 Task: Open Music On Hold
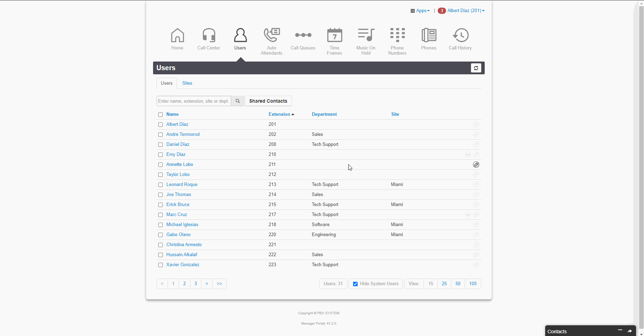tap(366, 41)
